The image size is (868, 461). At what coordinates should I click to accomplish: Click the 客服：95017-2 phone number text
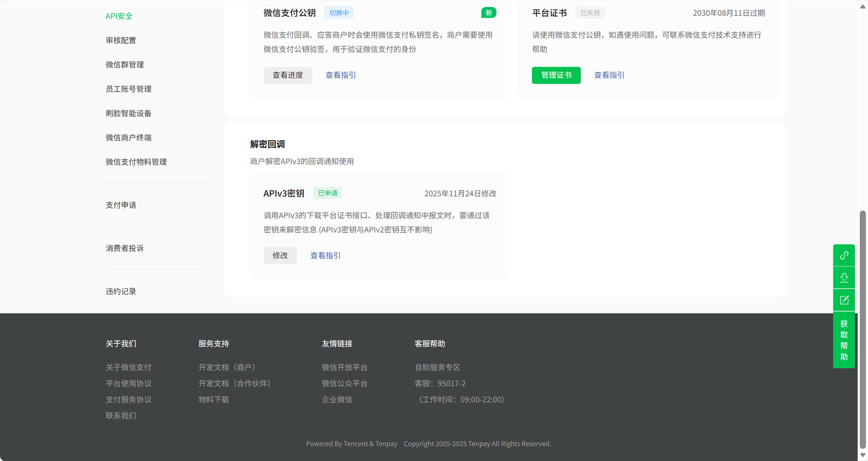440,384
